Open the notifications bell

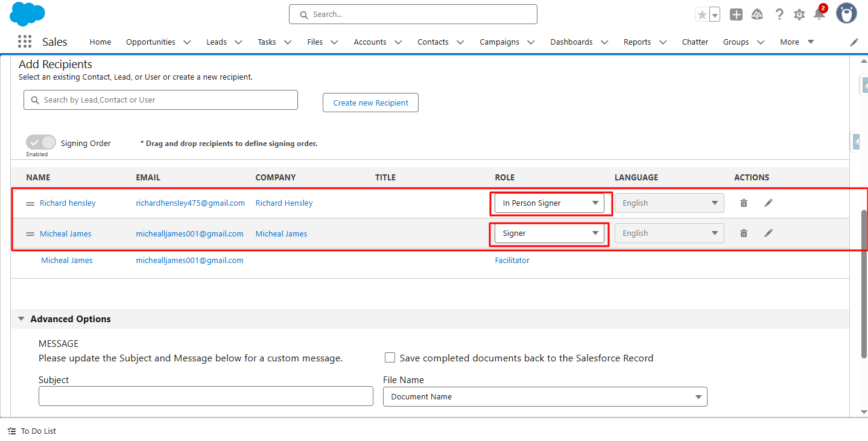point(819,14)
